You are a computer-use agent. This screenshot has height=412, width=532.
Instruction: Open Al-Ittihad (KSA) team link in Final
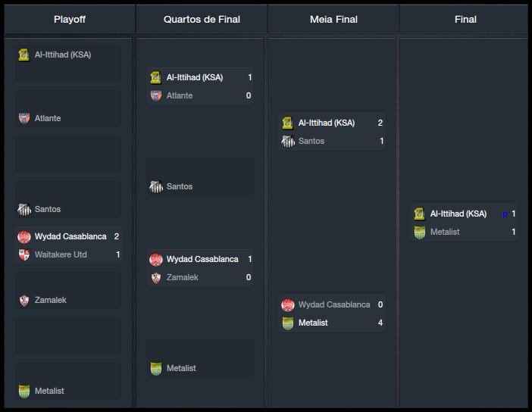click(458, 214)
